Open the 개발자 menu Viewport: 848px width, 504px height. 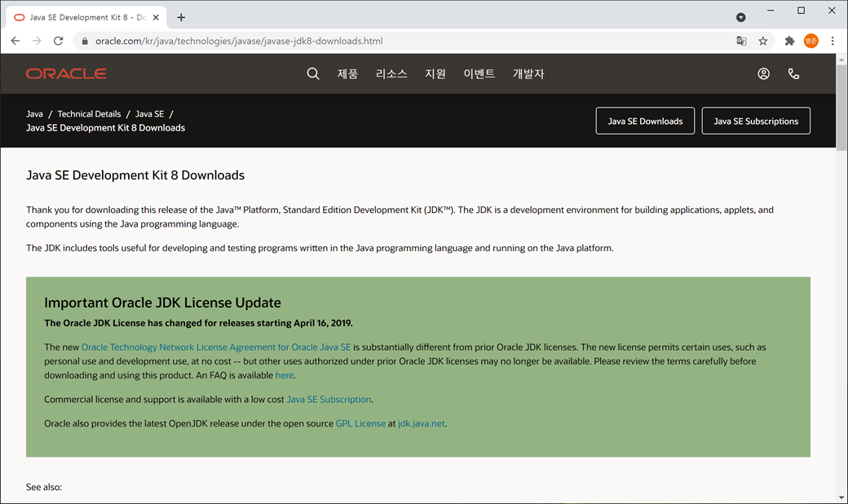tap(528, 73)
